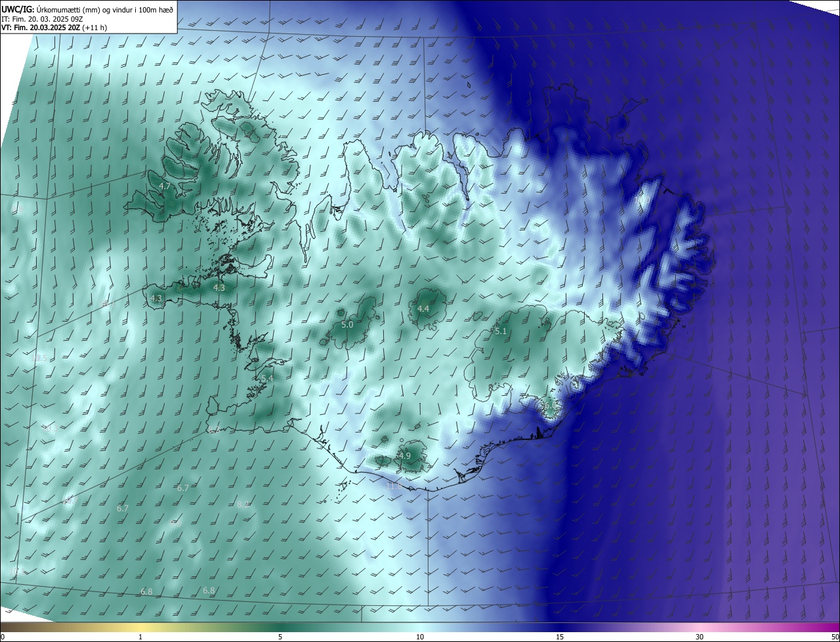The image size is (840, 642).
Task: Click the 10.5 value near the west edge
Action: coord(39,358)
